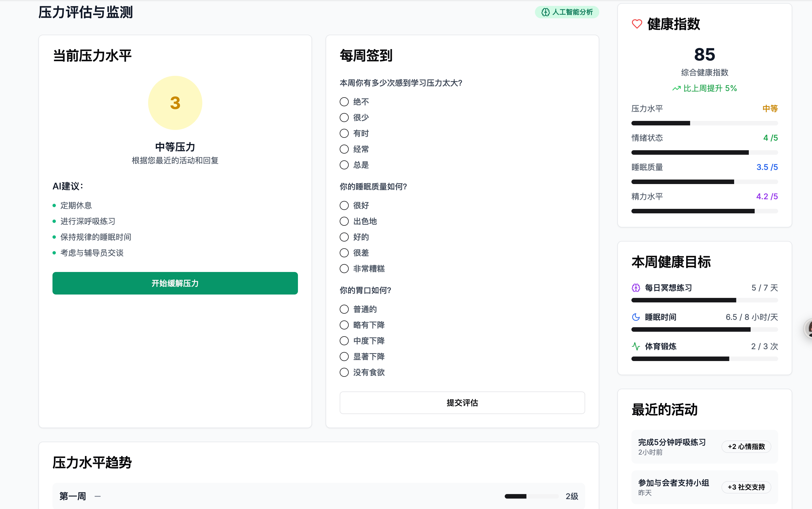Choose 非常糟糕 sleep quality option
812x509 pixels.
[x=344, y=269]
